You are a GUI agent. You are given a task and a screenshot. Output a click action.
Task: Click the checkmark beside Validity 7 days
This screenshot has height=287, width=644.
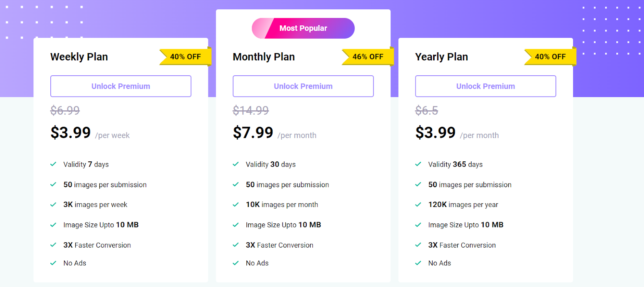53,164
